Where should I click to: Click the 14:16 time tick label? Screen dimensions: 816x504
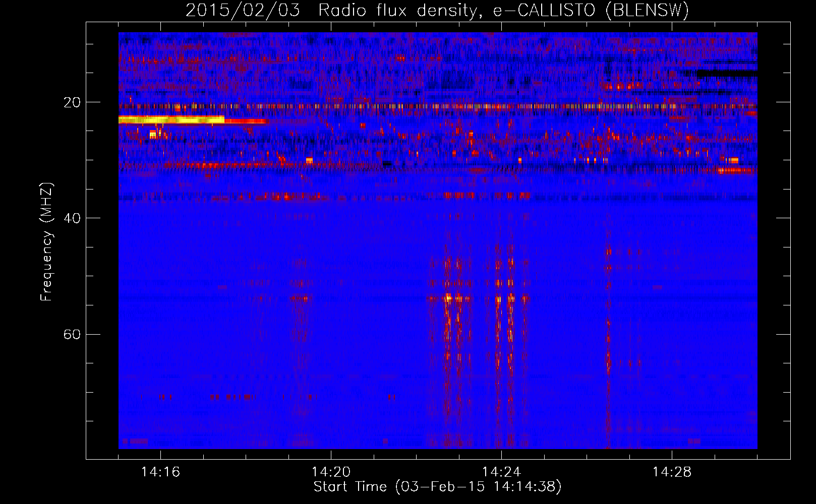[160, 472]
